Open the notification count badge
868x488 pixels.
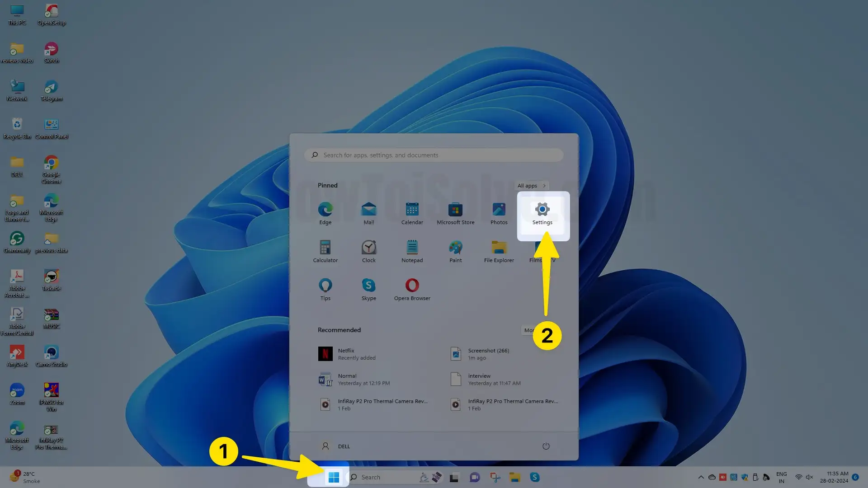click(855, 477)
